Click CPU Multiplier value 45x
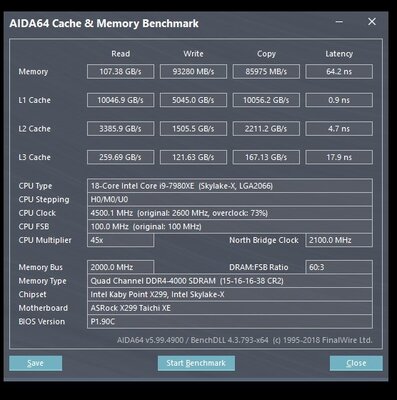The width and height of the screenshot is (397, 400). pyautogui.click(x=120, y=240)
